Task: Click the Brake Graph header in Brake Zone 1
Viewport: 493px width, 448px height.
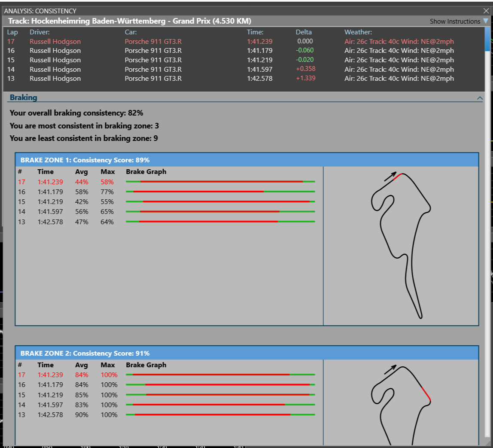Action: tap(146, 172)
